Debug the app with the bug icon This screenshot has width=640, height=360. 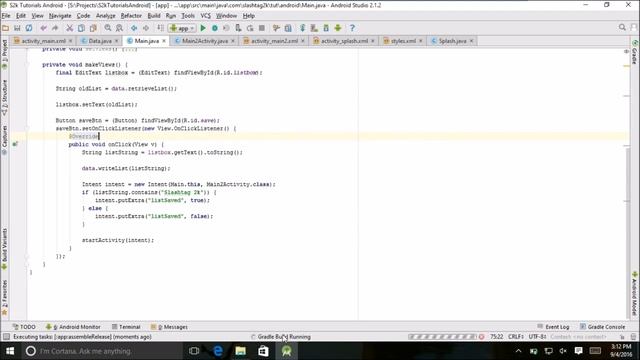tap(215, 28)
